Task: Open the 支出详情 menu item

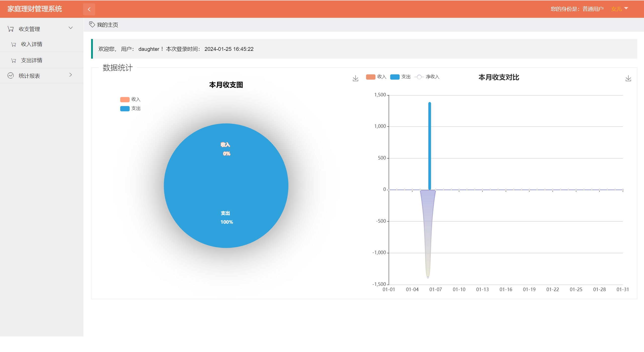Action: [31, 60]
